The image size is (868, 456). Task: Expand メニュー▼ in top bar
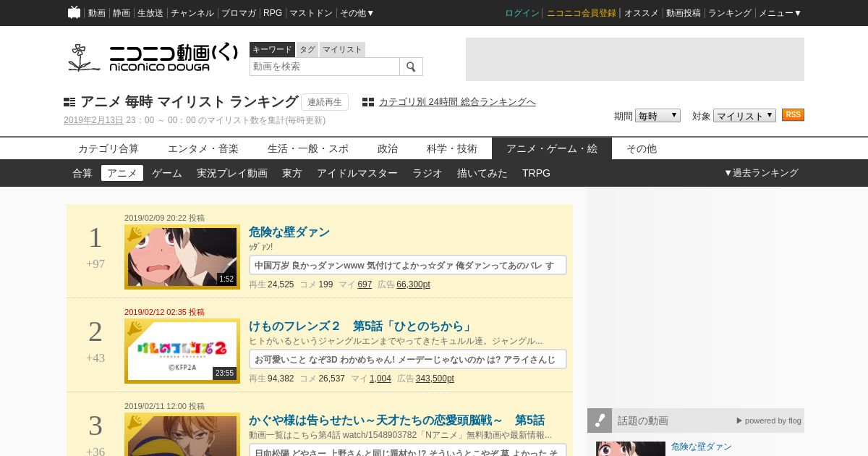coord(780,13)
